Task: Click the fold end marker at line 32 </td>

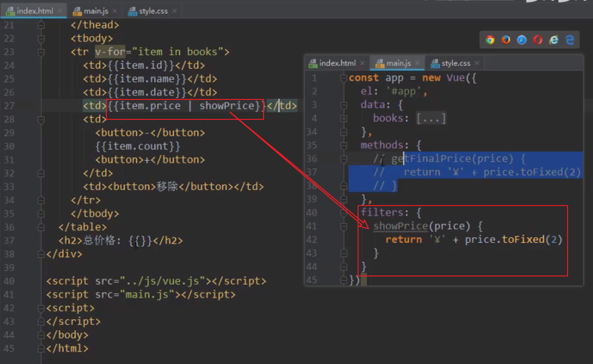Action: 41,173
